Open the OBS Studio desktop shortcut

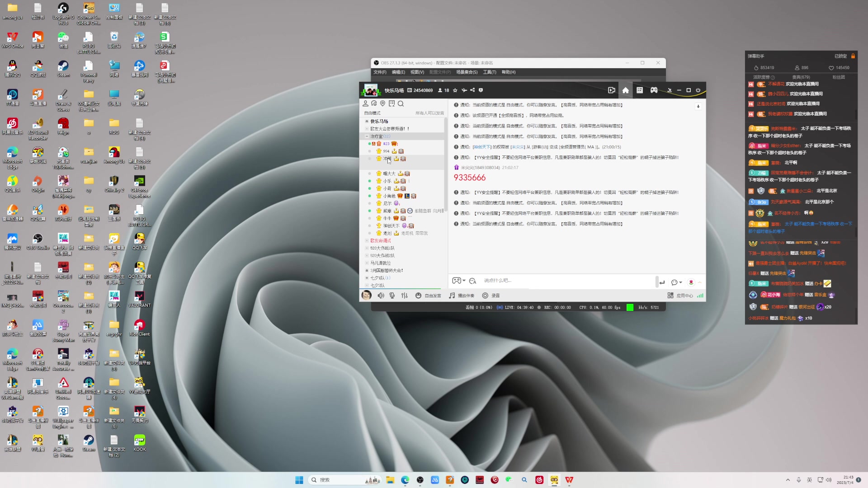[x=38, y=242]
